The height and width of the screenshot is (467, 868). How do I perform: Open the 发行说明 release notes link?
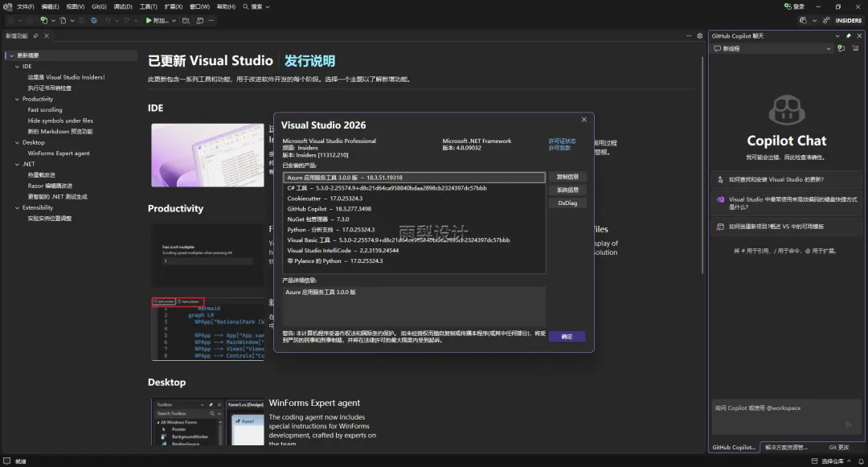click(309, 61)
